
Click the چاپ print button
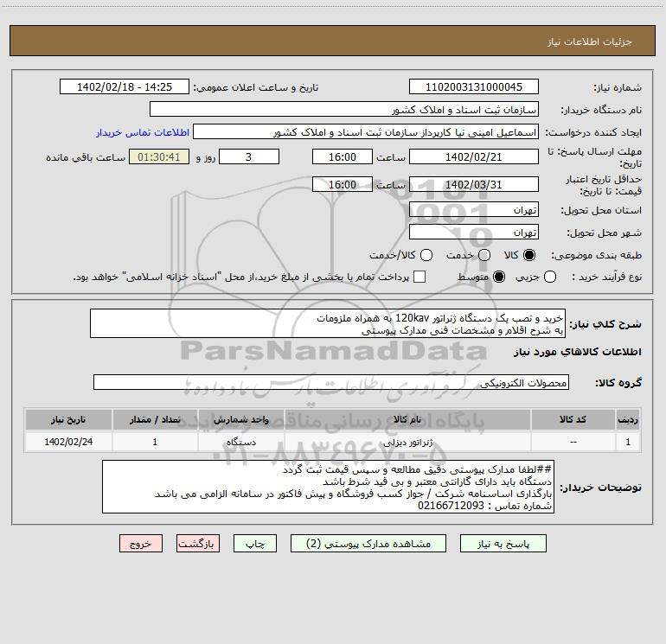tap(255, 544)
